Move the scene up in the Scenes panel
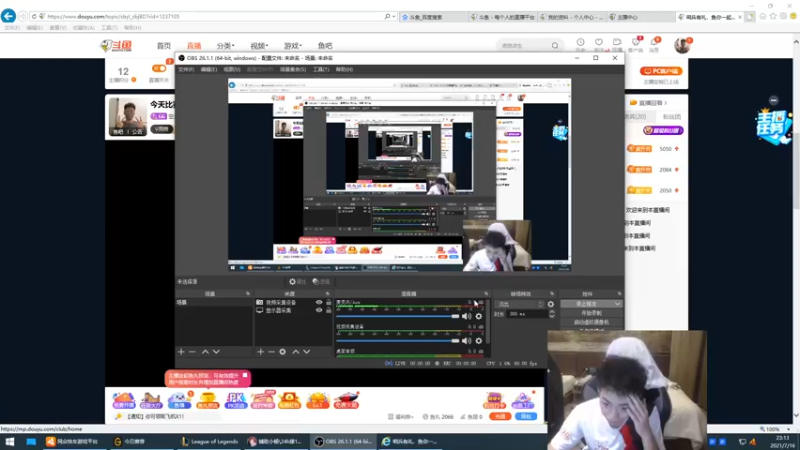The image size is (800, 450). [x=205, y=352]
